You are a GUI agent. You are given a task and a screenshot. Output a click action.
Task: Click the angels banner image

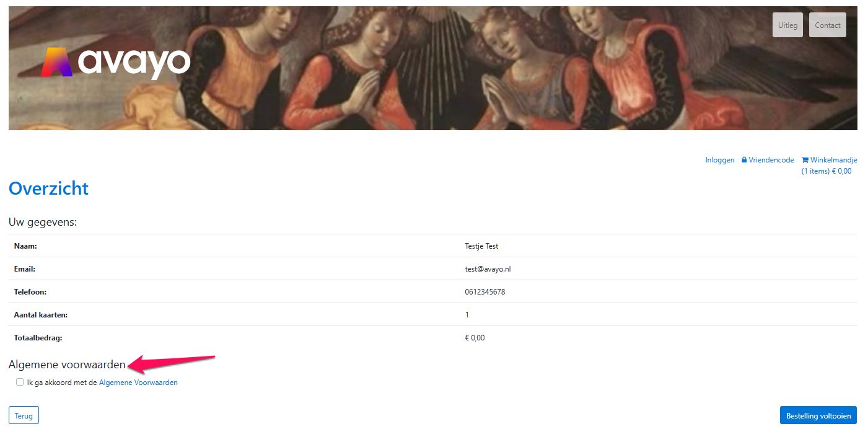[x=433, y=68]
